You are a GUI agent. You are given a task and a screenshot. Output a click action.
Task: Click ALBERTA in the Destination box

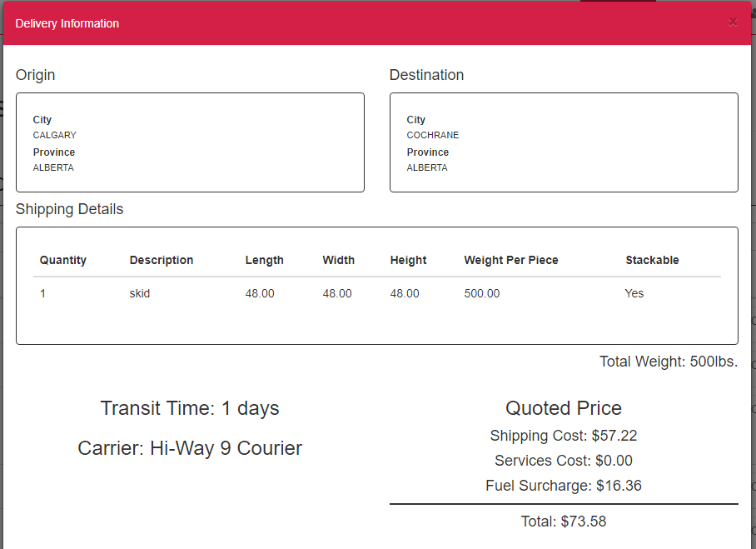pos(427,167)
